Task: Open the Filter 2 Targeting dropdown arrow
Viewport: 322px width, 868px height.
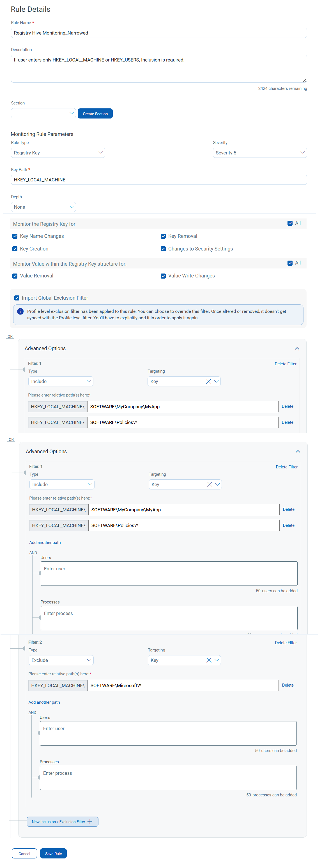Action: coord(216,660)
